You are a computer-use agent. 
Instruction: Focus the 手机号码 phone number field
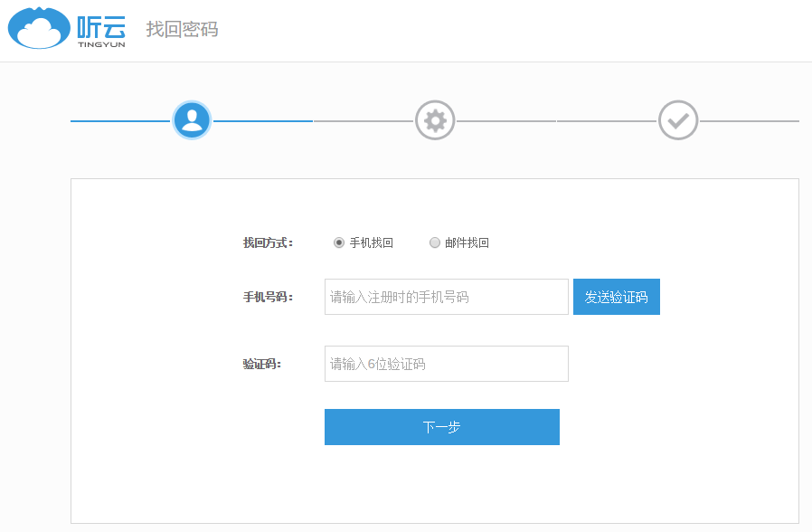point(447,297)
